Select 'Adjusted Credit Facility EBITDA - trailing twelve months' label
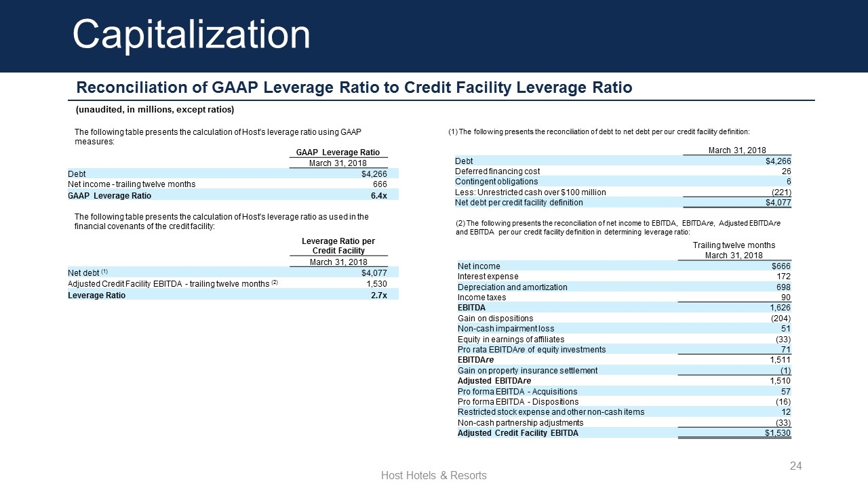Image resolution: width=868 pixels, height=488 pixels. point(174,283)
